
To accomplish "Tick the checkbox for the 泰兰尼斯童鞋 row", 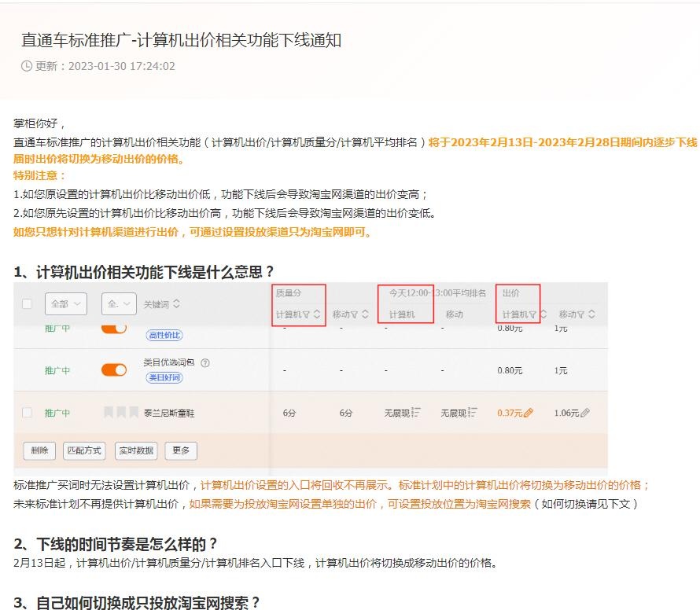I will tap(27, 413).
